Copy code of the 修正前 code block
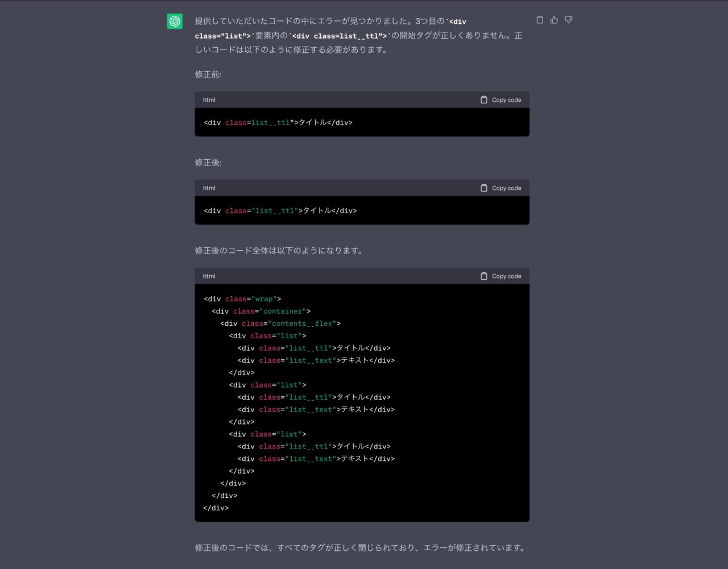Image resolution: width=728 pixels, height=569 pixels. pyautogui.click(x=500, y=99)
